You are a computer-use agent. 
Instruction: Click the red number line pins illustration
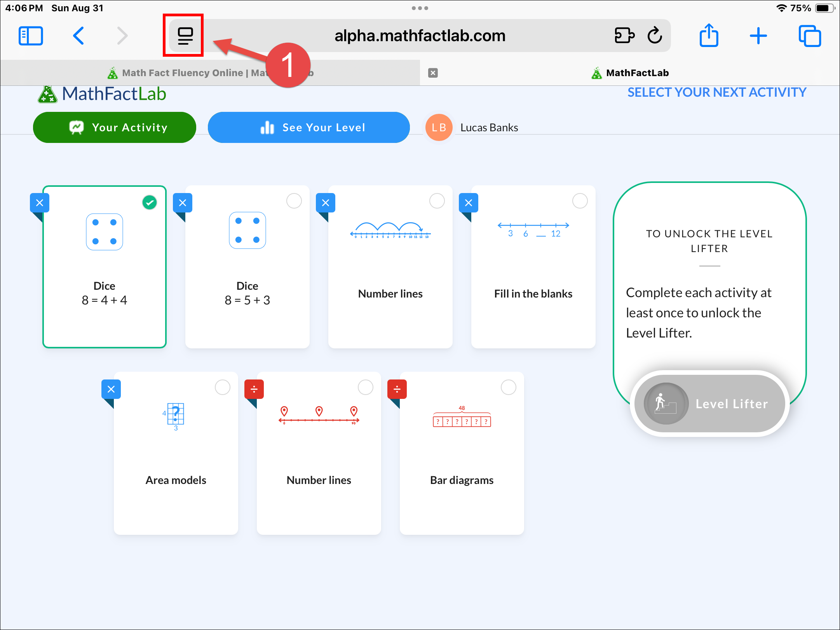click(x=319, y=415)
